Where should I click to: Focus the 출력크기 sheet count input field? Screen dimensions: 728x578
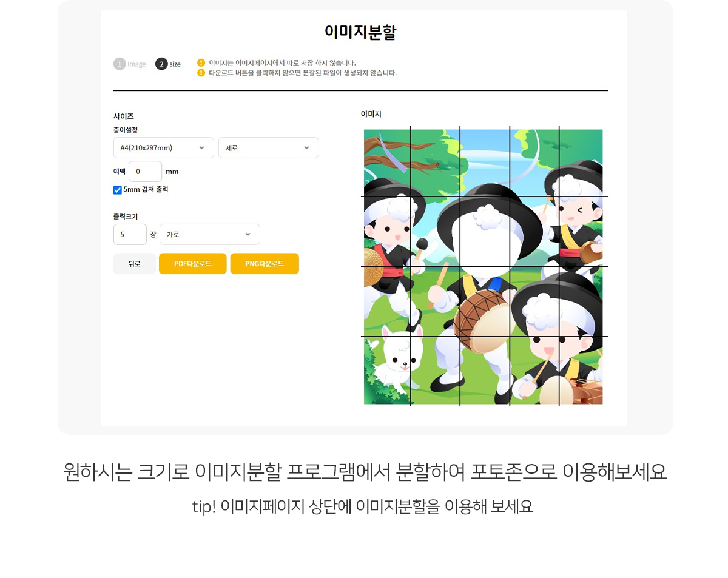[130, 234]
